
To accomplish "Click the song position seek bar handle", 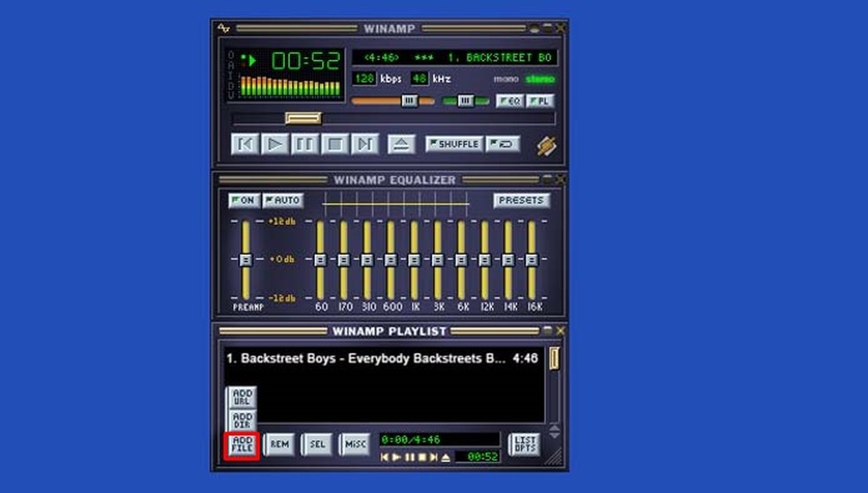I will pos(303,118).
